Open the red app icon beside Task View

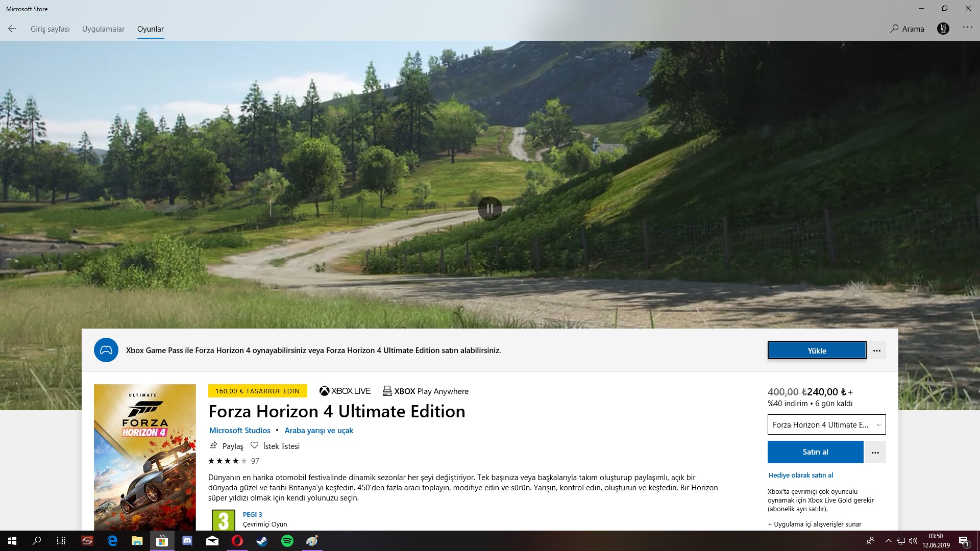coord(87,541)
